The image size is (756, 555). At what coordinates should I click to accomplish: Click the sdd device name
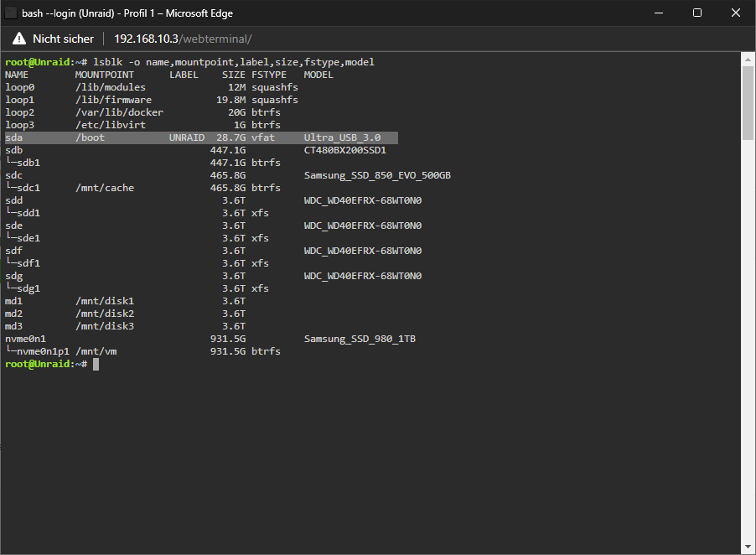click(13, 200)
